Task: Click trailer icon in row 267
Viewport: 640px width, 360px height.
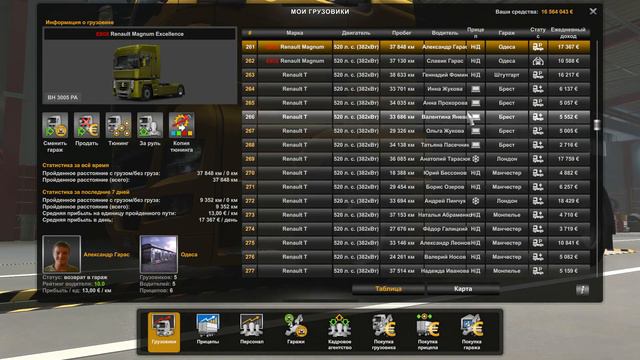Action: [x=476, y=131]
